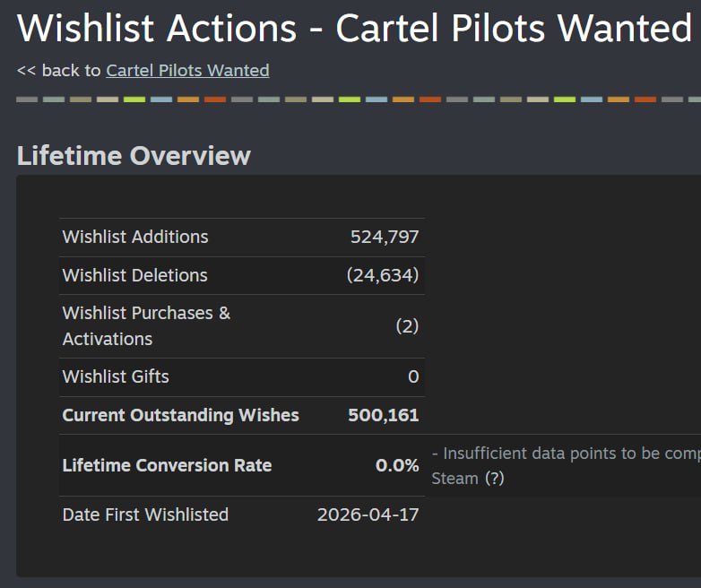701x588 pixels.
Task: Select the Wishlist Deletions row label
Action: click(134, 275)
